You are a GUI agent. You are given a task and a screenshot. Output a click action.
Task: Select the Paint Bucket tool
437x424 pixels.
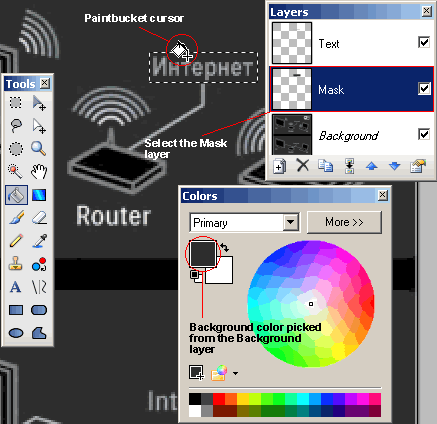click(x=16, y=195)
